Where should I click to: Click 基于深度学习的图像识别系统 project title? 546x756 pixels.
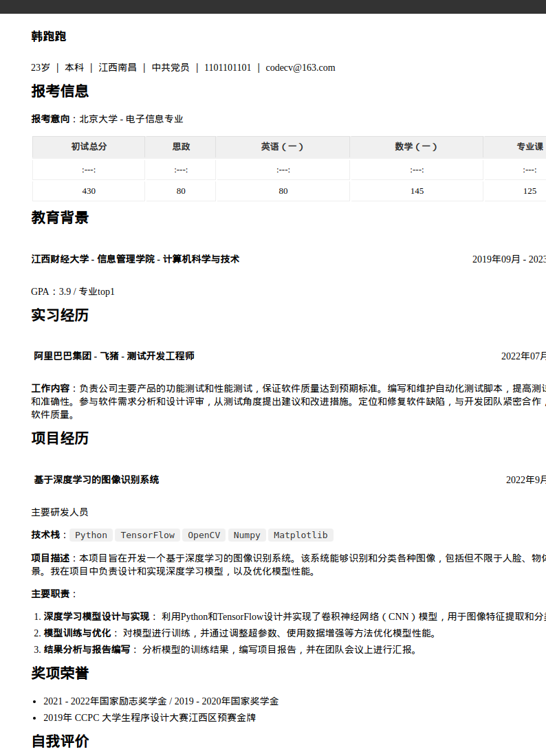(x=96, y=480)
